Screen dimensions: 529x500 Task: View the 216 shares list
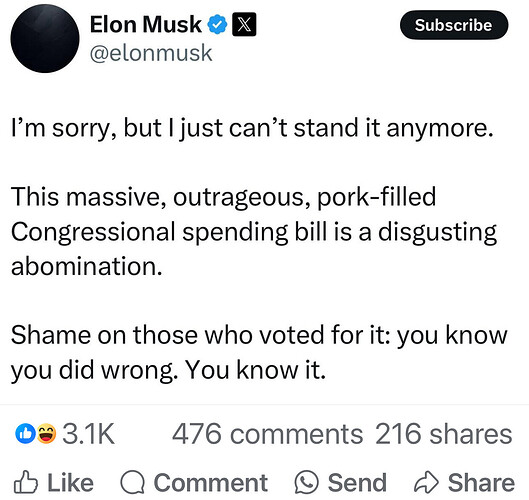point(444,434)
